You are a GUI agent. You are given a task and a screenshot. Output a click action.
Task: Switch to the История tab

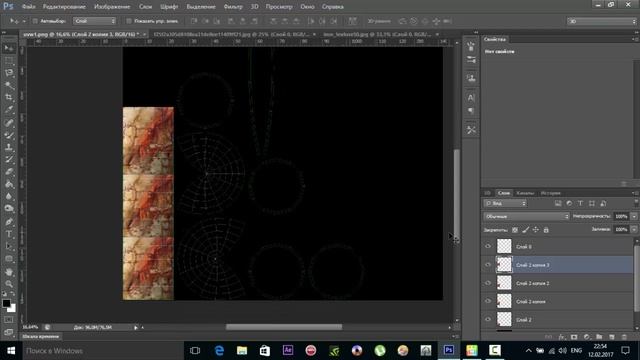(x=551, y=193)
